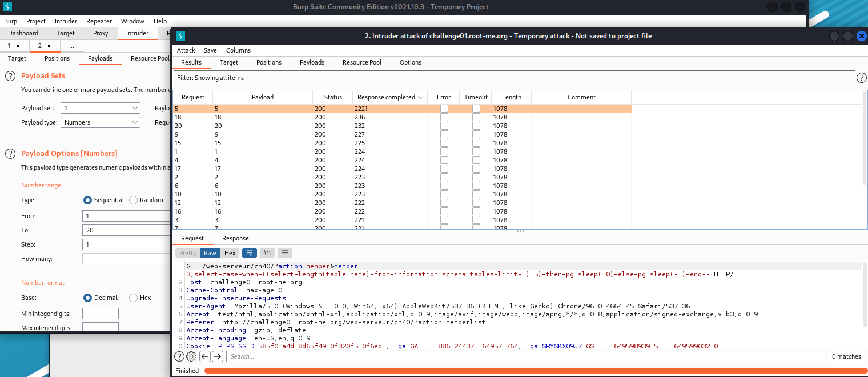868x377 pixels.
Task: Switch to the Response tab
Action: 235,238
